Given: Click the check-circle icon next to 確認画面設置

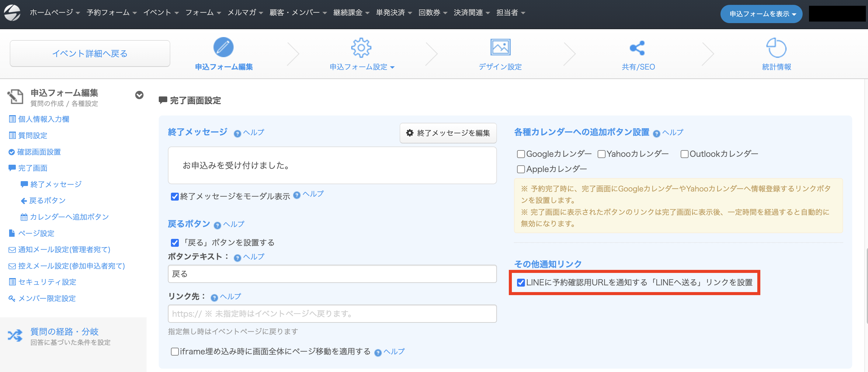Looking at the screenshot, I should pyautogui.click(x=12, y=152).
